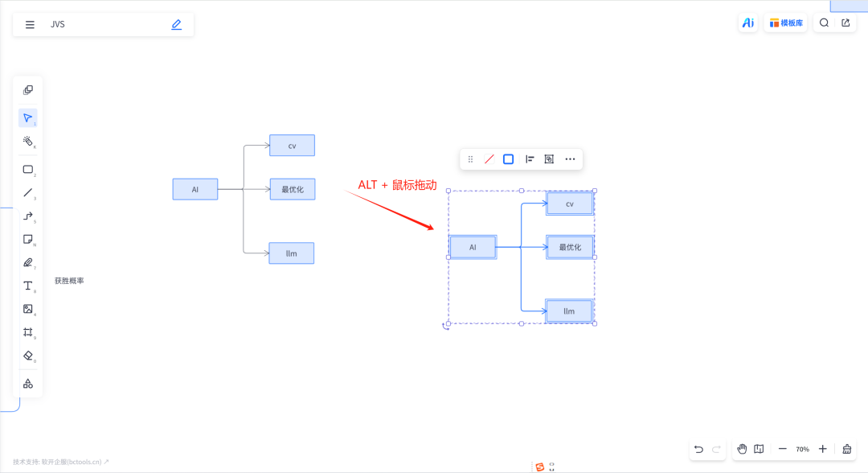Redo the last action

716,449
